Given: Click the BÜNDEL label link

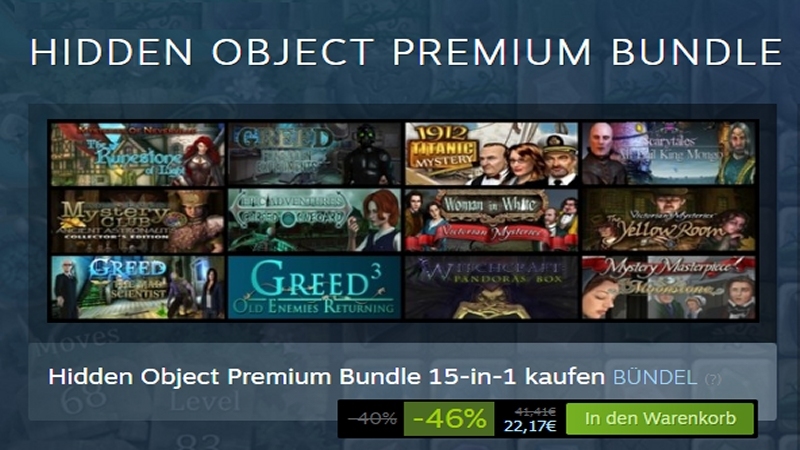Looking at the screenshot, I should pyautogui.click(x=655, y=377).
